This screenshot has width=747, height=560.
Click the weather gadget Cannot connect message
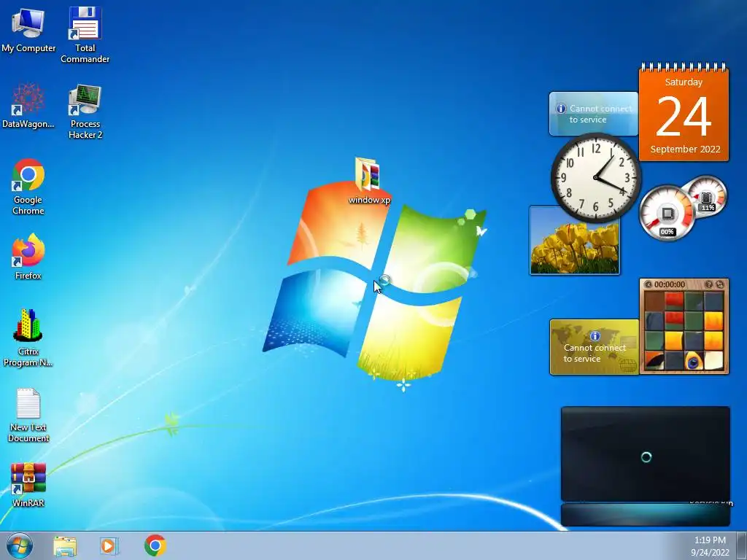pyautogui.click(x=601, y=114)
